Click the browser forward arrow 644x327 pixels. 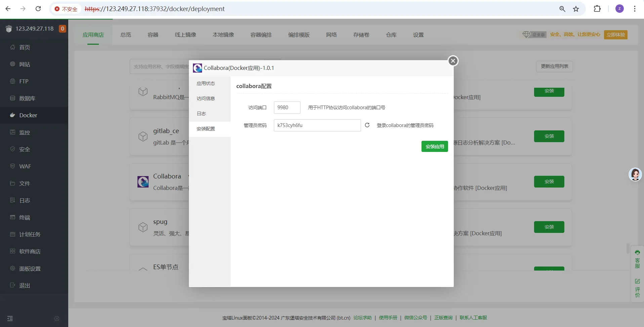click(x=23, y=9)
